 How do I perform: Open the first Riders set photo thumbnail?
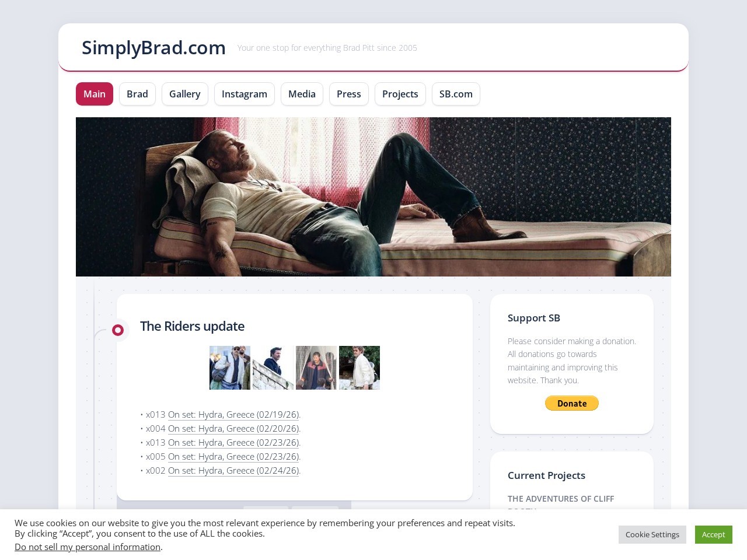(230, 367)
